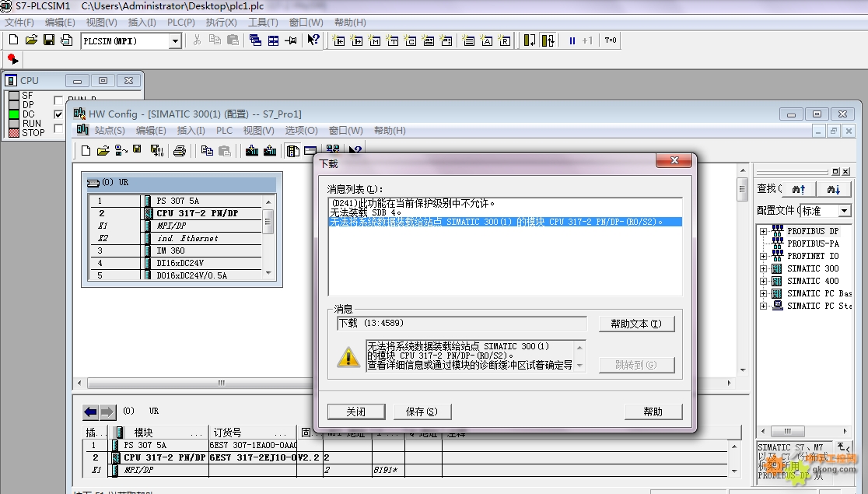
Task: Open the PLCSIM(MPI) connection dropdown
Action: tap(175, 41)
